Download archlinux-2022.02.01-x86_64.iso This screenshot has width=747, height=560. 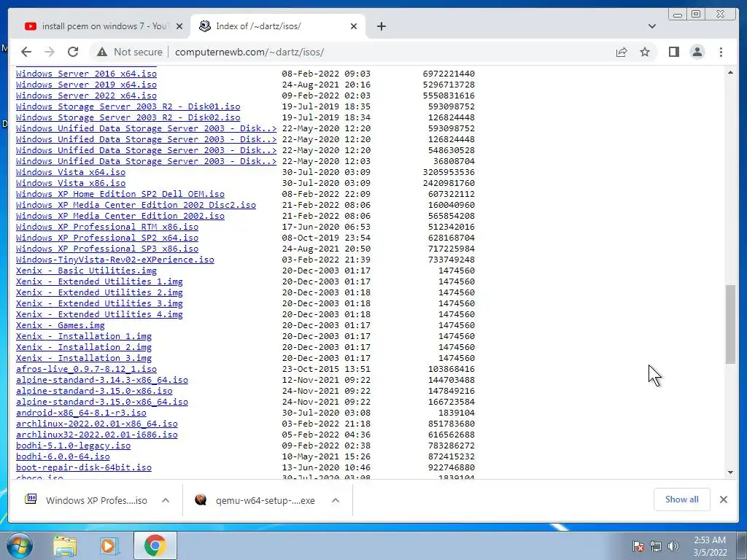pos(97,424)
